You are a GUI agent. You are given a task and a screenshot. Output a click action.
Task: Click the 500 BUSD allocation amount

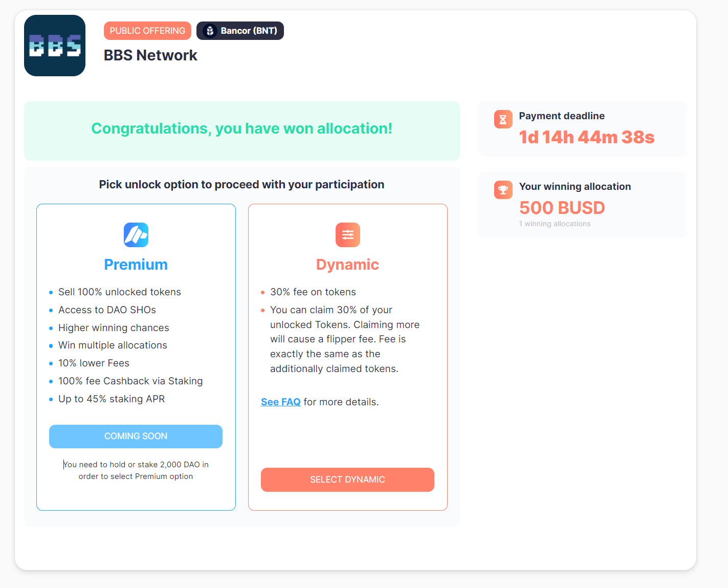562,208
